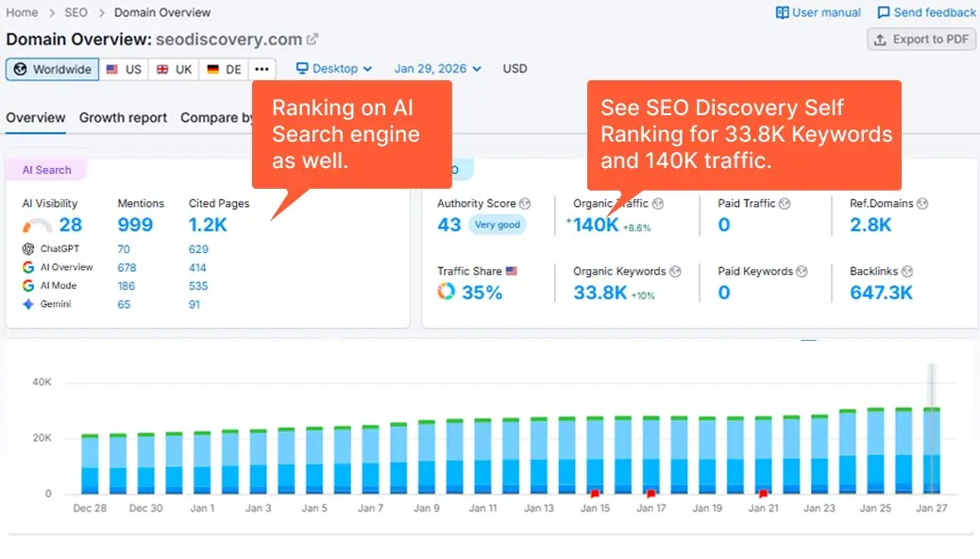The width and height of the screenshot is (980, 559).
Task: Switch database to US
Action: pos(124,69)
